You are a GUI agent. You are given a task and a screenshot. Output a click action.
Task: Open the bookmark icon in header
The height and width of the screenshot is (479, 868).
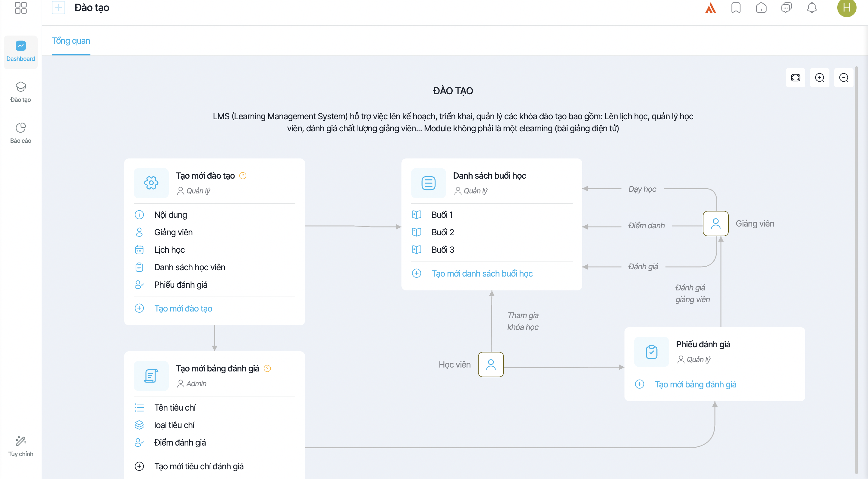tap(736, 8)
